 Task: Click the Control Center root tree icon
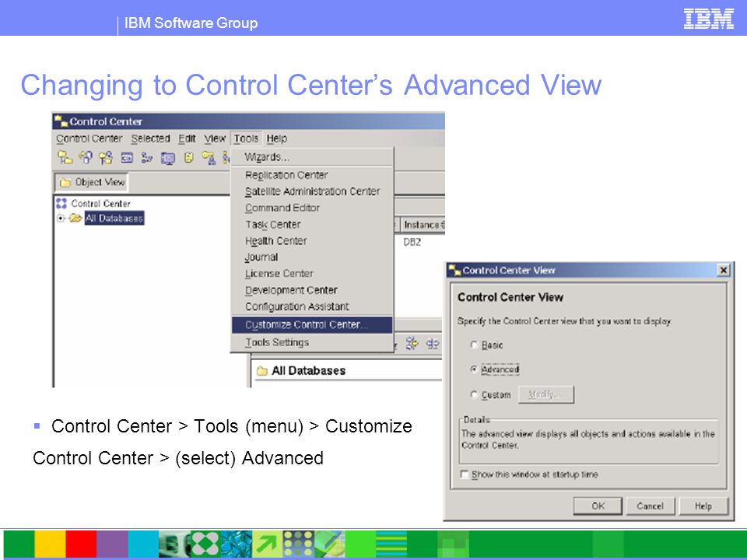click(61, 203)
